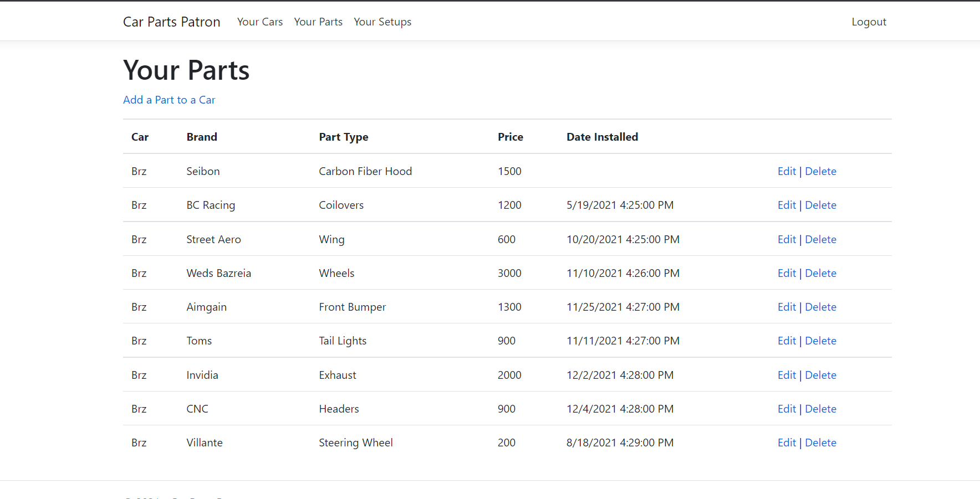Delete the Villante Steering Wheel part
Image resolution: width=980 pixels, height=499 pixels.
tap(820, 443)
